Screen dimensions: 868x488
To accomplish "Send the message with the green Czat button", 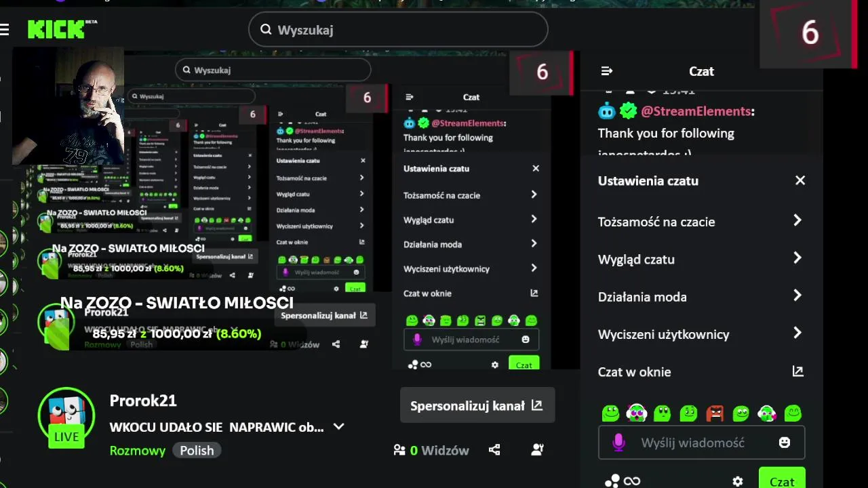I will point(782,479).
